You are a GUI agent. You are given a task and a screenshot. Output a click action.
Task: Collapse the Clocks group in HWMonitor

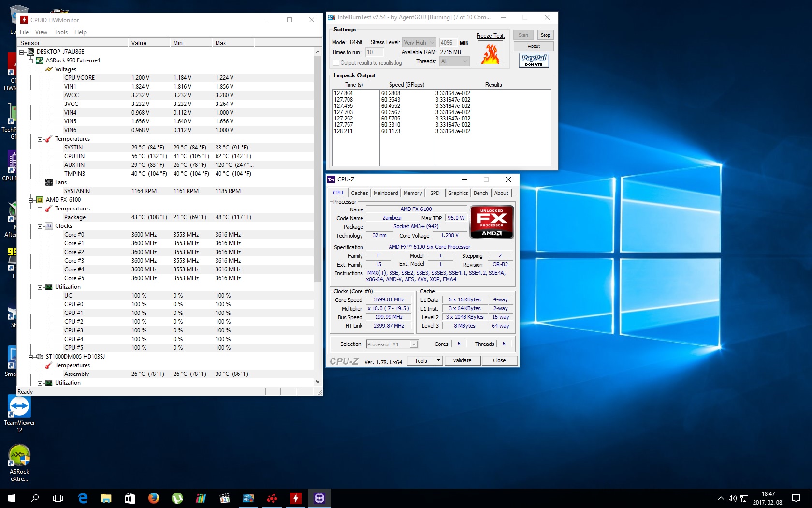click(x=40, y=226)
